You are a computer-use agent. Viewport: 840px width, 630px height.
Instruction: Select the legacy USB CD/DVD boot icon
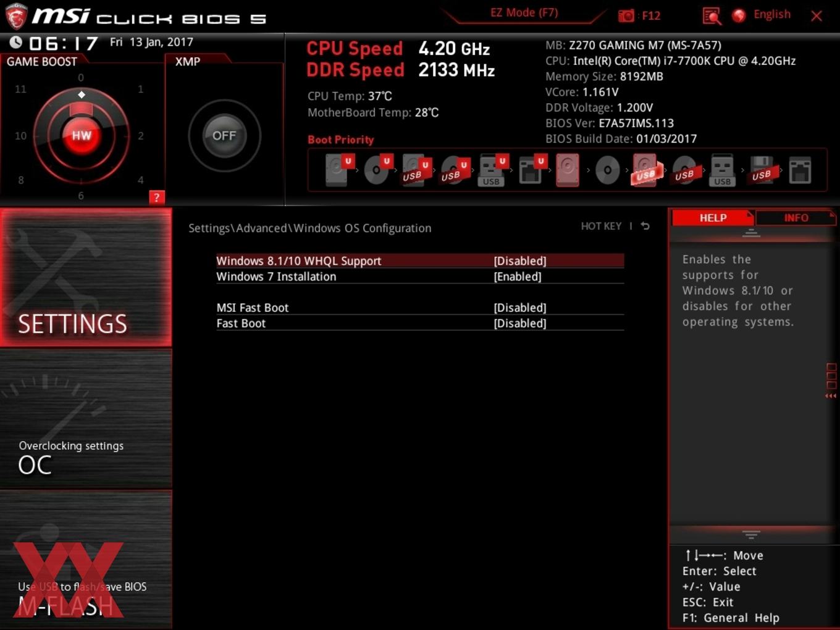click(684, 170)
